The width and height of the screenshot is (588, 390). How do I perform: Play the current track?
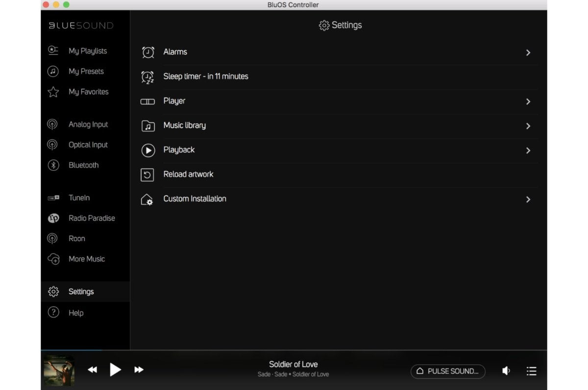click(x=115, y=369)
